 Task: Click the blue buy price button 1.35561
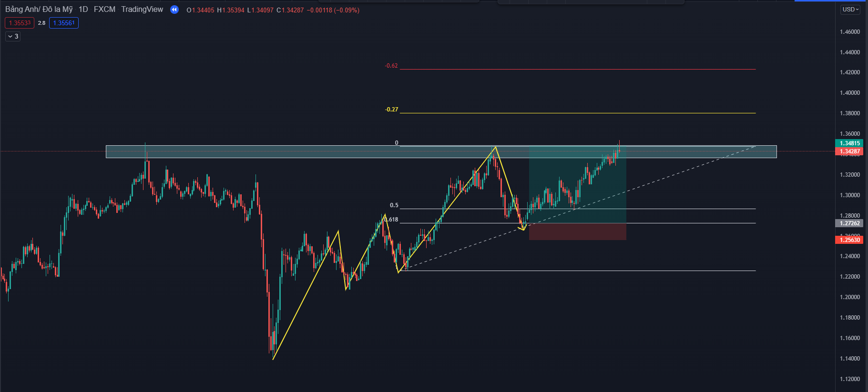64,23
